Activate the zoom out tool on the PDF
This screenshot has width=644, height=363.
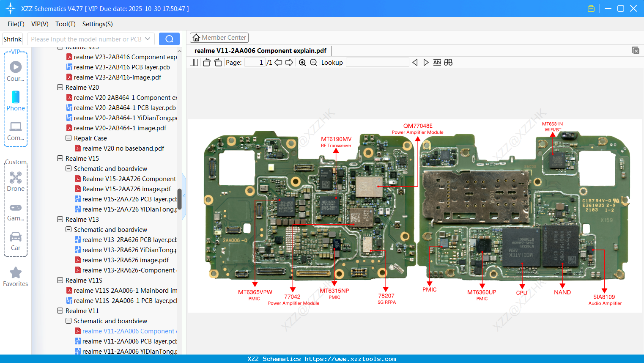pyautogui.click(x=313, y=62)
